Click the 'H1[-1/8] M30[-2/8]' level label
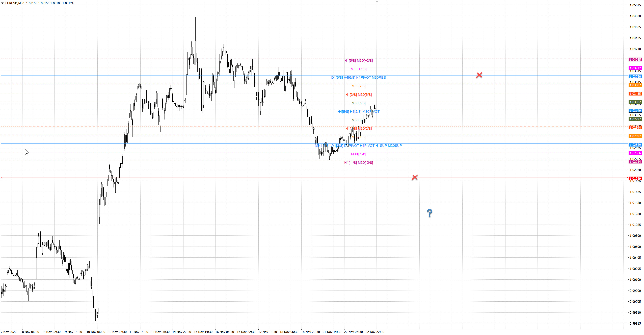 pyautogui.click(x=358, y=163)
